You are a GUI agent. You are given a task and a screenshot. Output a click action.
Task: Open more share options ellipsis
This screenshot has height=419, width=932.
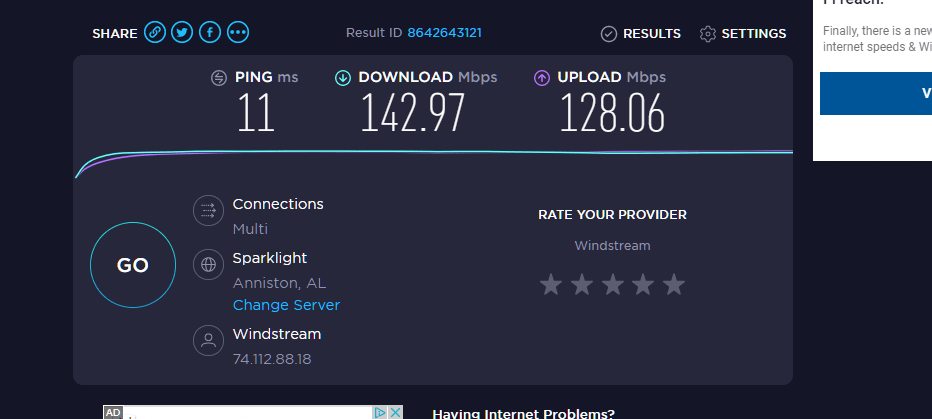pyautogui.click(x=238, y=32)
